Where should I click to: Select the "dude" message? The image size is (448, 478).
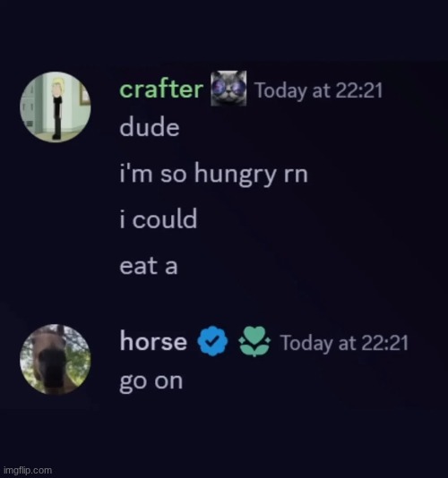[x=150, y=126]
